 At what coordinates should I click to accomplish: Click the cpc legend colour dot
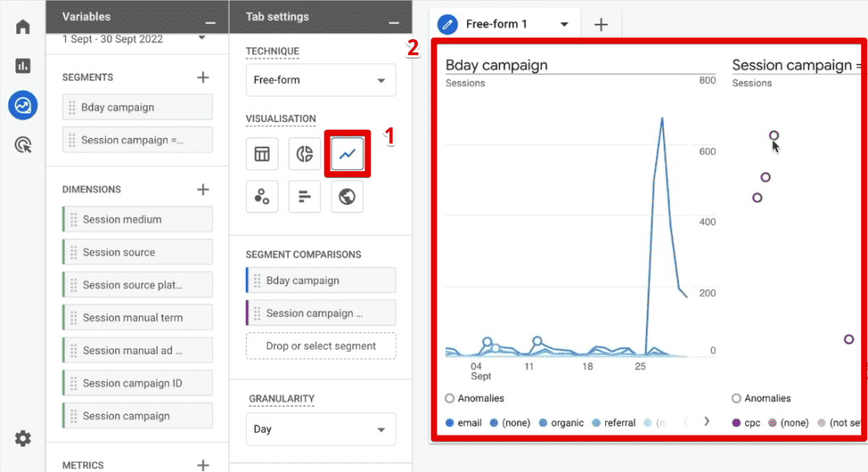(737, 423)
